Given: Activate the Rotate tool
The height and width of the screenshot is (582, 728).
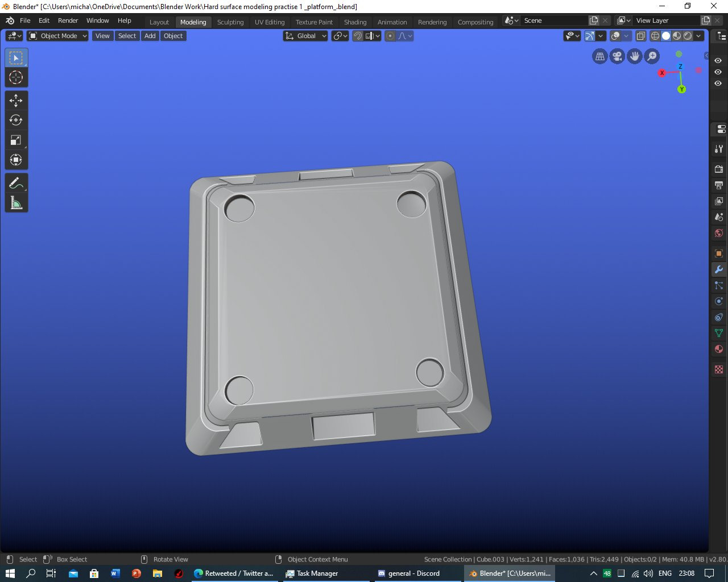Looking at the screenshot, I should coord(16,120).
